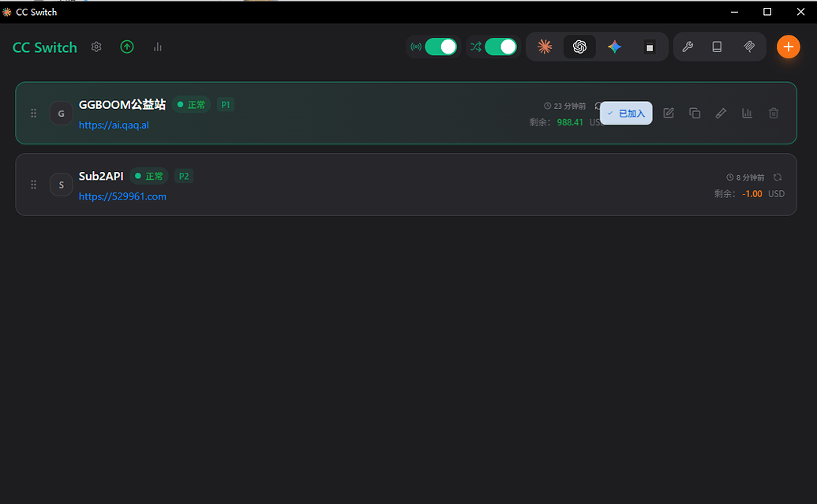
Task: Click the CC Switch green title
Action: click(x=45, y=47)
